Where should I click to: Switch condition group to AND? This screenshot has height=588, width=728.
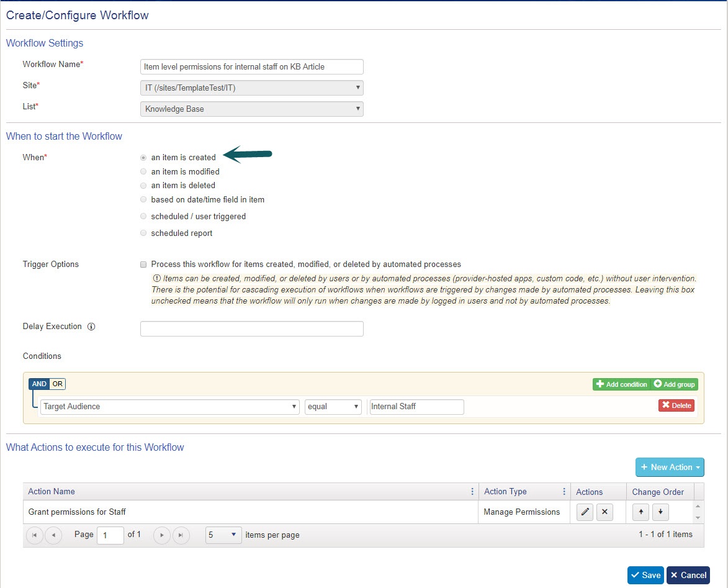[39, 384]
